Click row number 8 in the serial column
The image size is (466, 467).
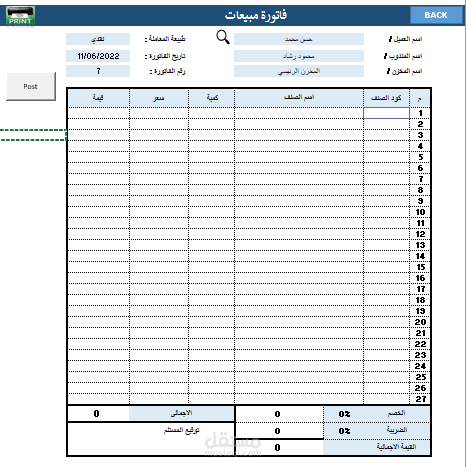[x=420, y=190]
